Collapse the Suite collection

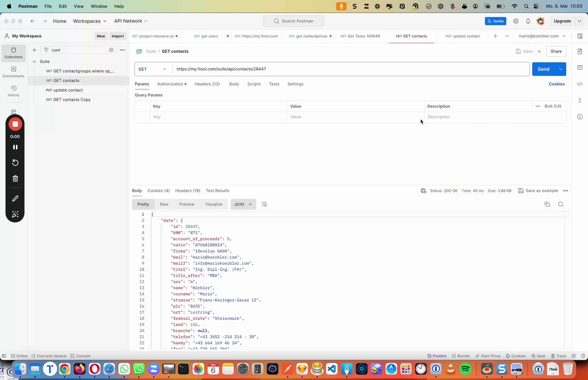click(x=34, y=62)
